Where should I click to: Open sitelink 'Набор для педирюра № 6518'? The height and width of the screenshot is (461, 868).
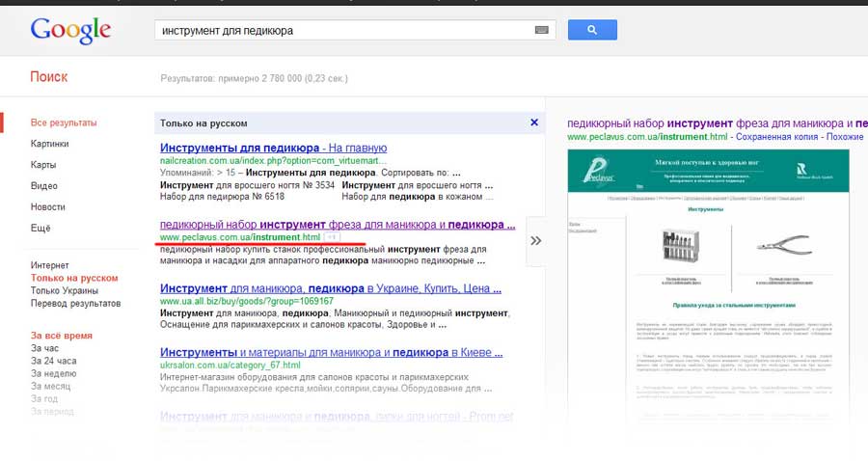(x=222, y=197)
